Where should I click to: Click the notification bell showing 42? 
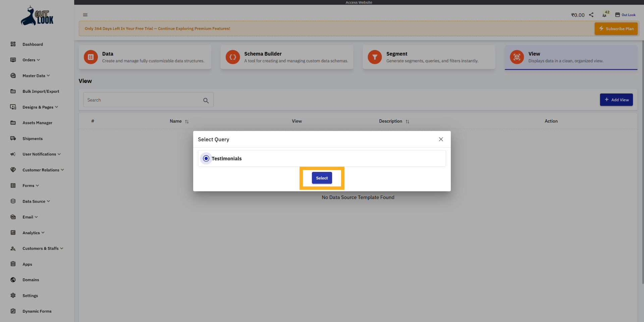coord(604,15)
